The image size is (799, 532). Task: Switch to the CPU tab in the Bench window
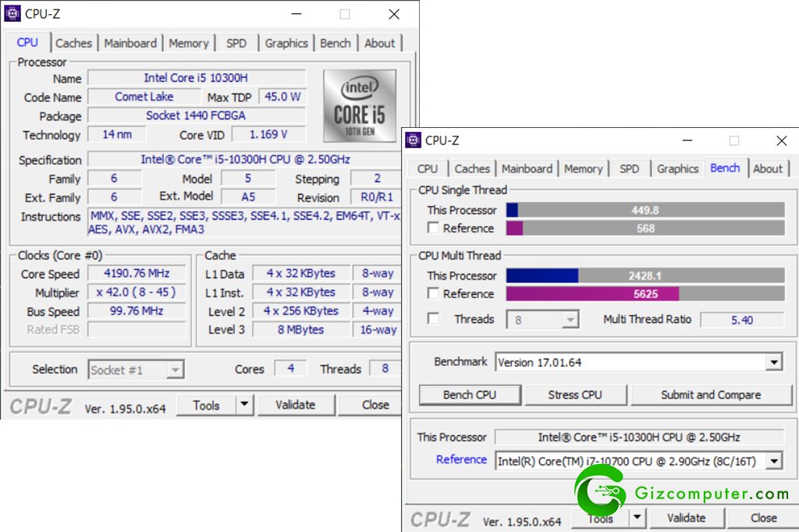coord(428,168)
